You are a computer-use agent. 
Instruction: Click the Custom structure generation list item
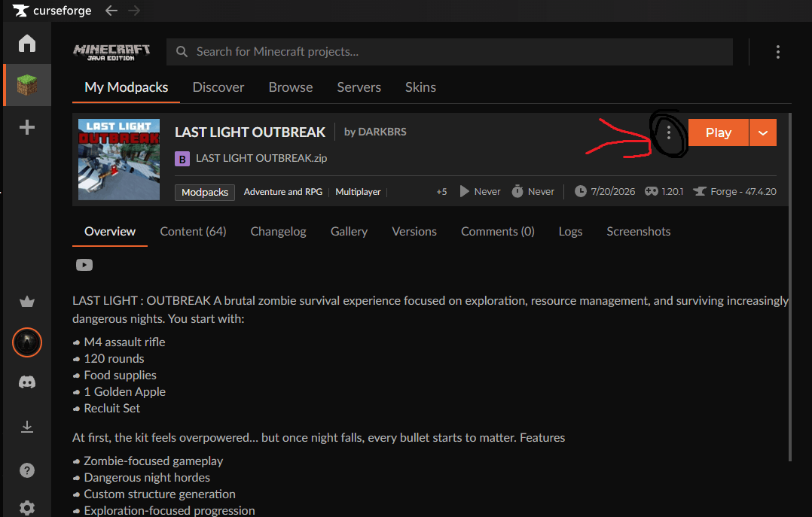(160, 494)
